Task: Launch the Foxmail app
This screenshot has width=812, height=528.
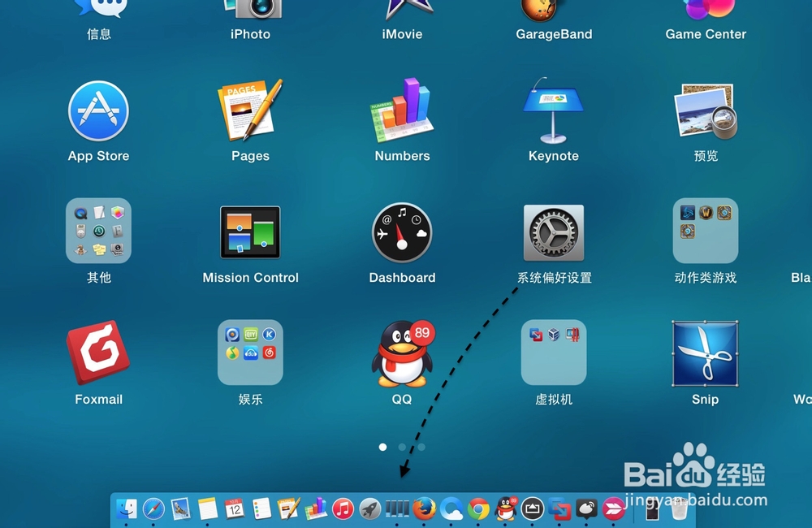Action: (x=98, y=353)
